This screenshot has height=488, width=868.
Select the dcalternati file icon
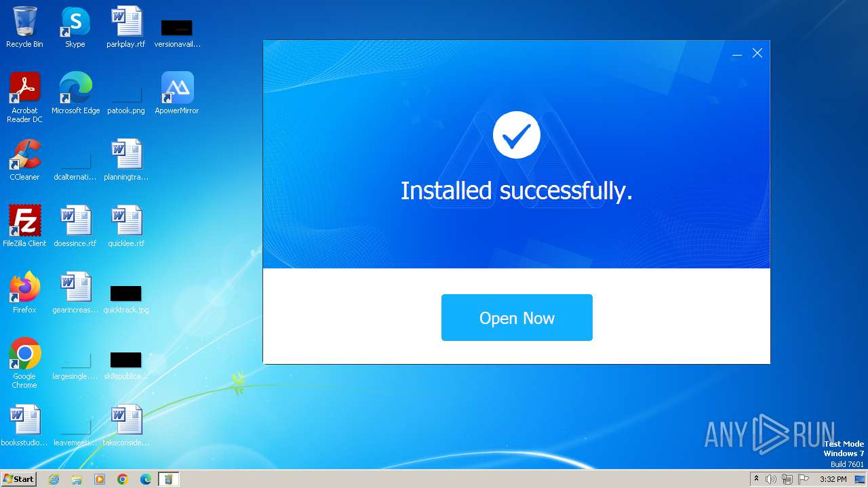point(75,165)
